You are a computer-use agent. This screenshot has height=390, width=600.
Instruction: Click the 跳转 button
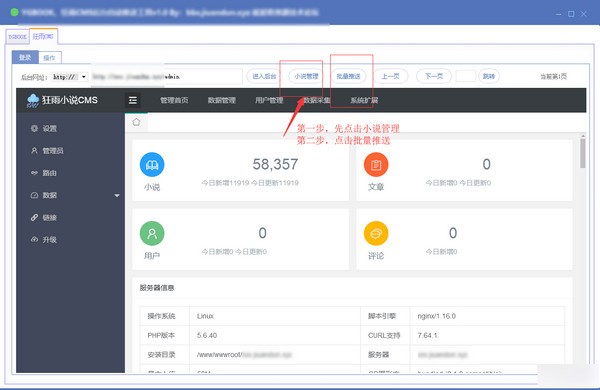[489, 76]
